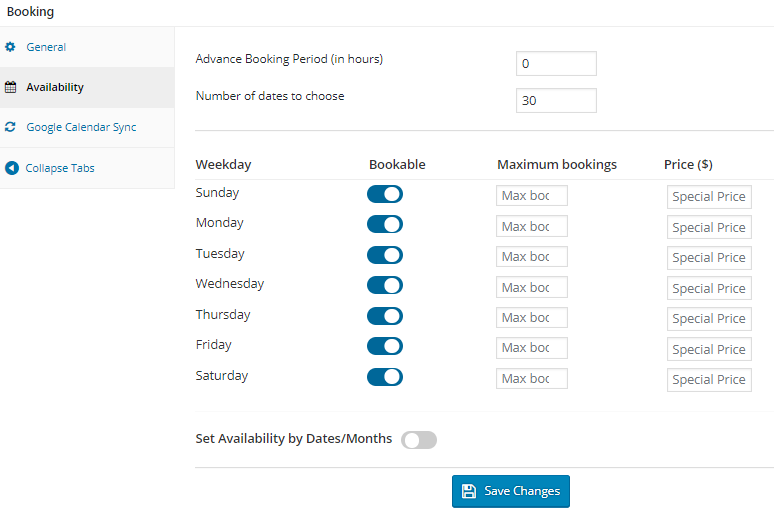Image resolution: width=774 pixels, height=521 pixels.
Task: Click the Collapse Tabs arrow icon
Action: [x=11, y=168]
